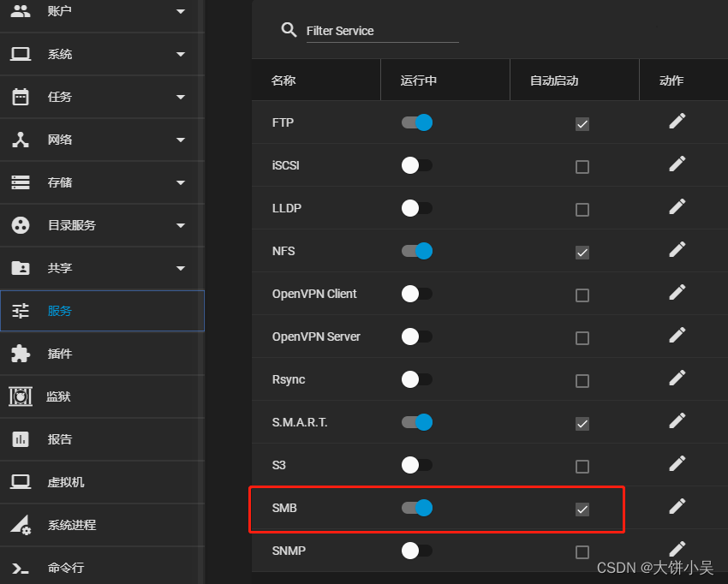Click the Jails (监狱) icon

[x=21, y=396]
